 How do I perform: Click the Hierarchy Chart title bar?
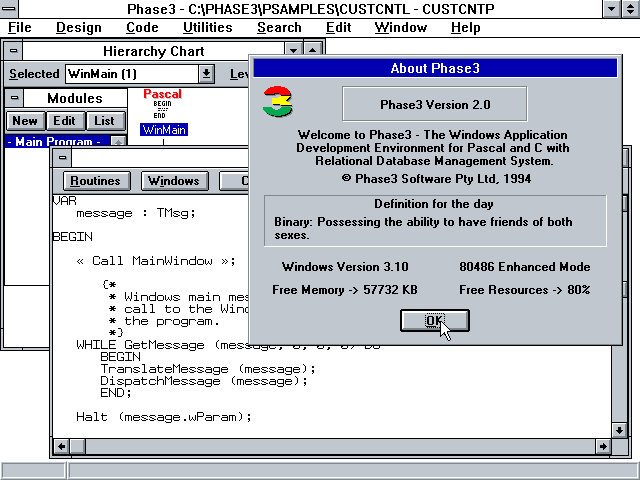coord(153,51)
